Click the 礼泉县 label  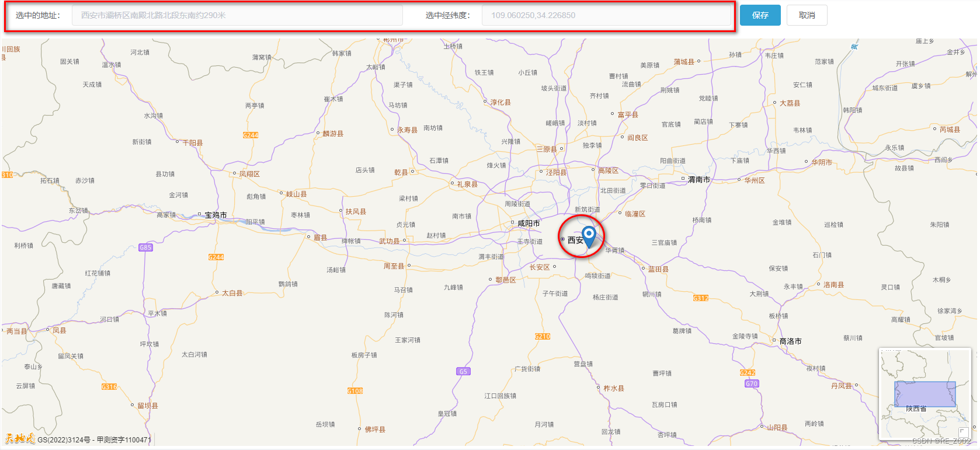[x=467, y=184]
